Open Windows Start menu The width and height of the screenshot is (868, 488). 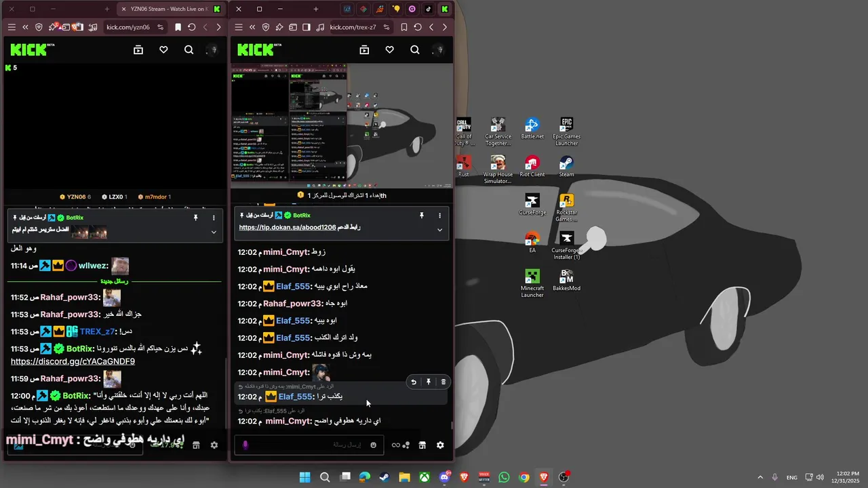click(x=304, y=477)
